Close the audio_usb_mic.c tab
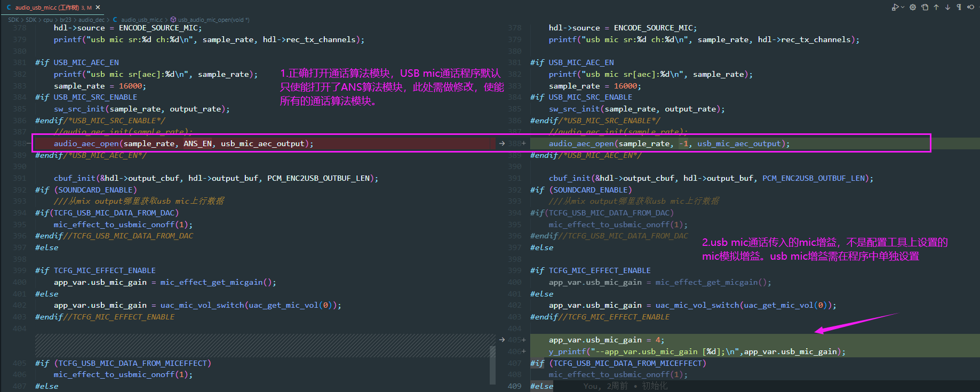 pyautogui.click(x=98, y=7)
